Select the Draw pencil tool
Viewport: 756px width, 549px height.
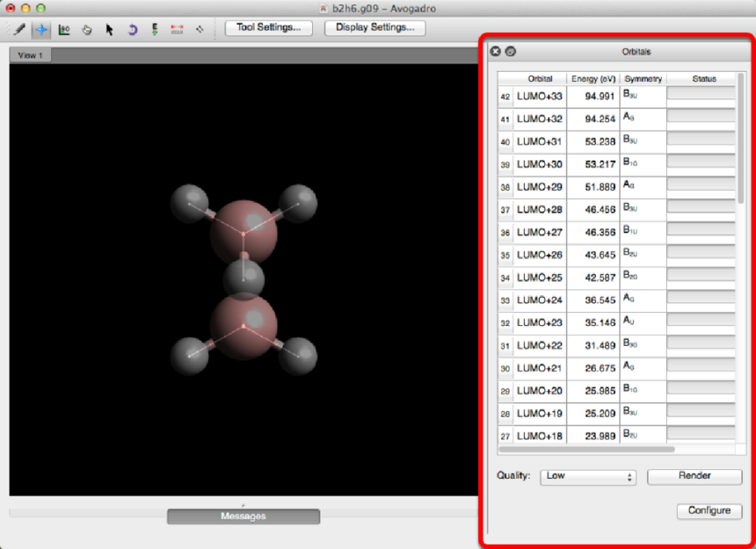(18, 29)
